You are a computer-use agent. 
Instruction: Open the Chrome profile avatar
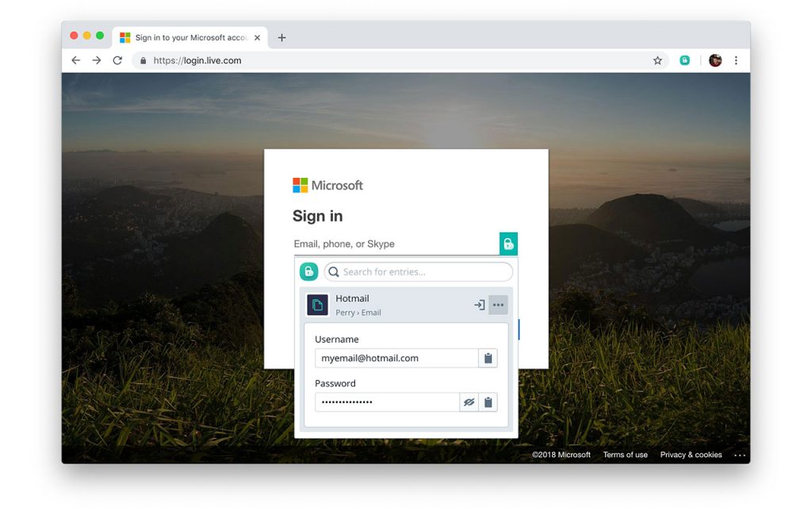click(x=715, y=60)
